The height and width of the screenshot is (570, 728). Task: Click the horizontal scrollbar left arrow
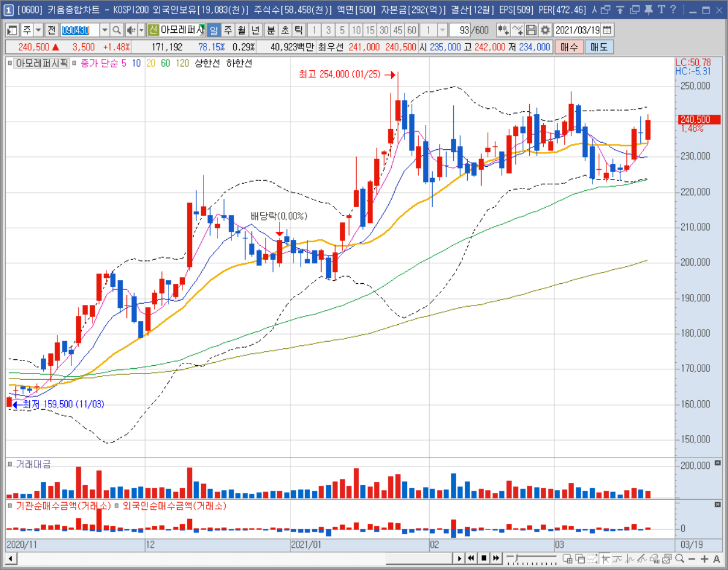11,558
